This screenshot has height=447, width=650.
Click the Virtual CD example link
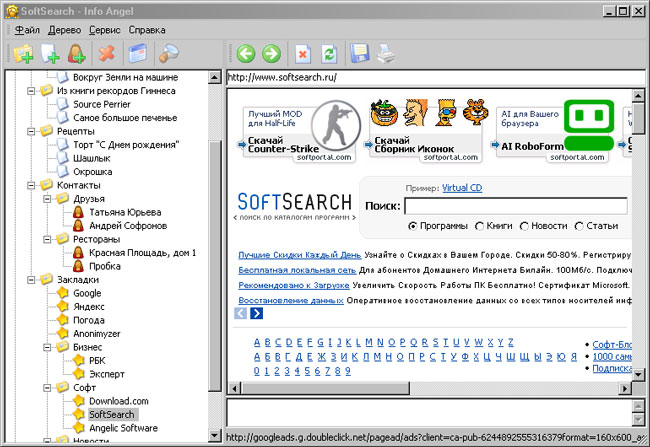click(462, 188)
